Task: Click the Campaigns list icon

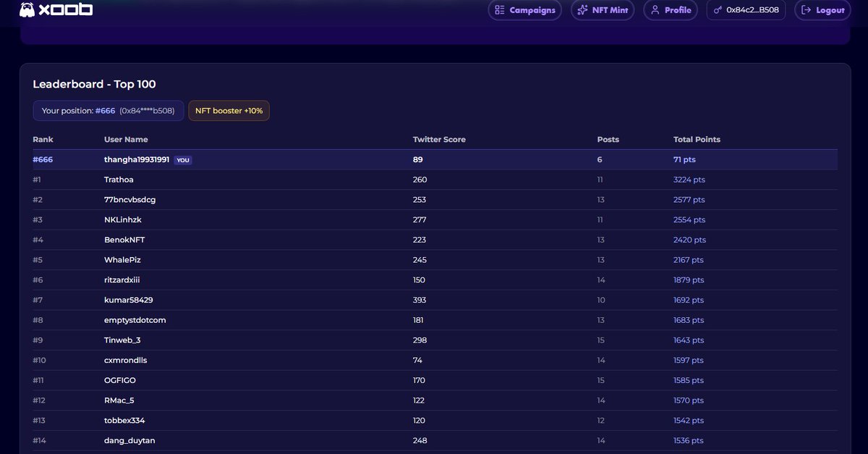Action: [500, 10]
